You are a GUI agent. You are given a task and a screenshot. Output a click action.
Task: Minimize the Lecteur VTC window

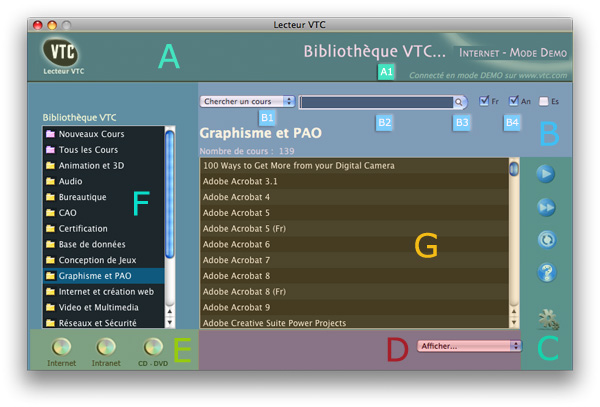pyautogui.click(x=52, y=25)
